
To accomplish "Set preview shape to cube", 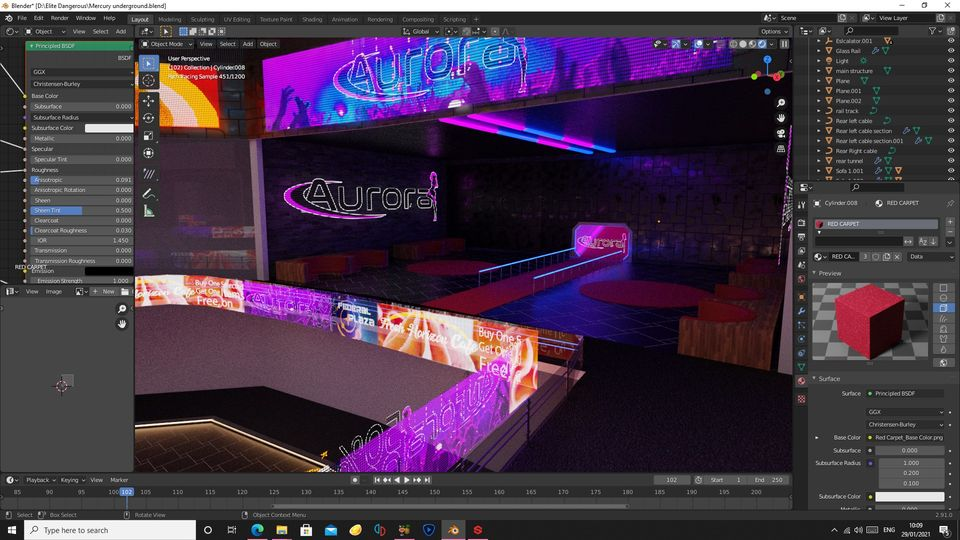I will tap(943, 308).
